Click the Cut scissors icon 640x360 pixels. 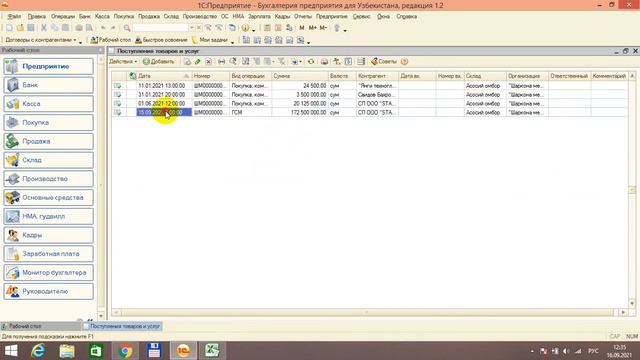click(44, 28)
